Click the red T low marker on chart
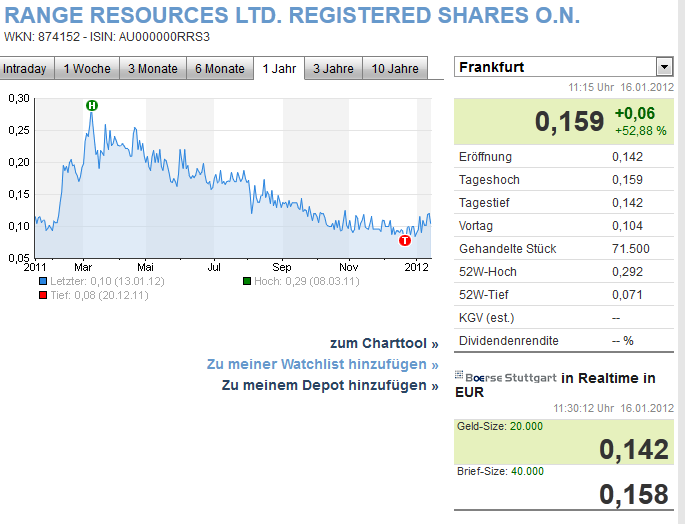The image size is (685, 524). click(x=405, y=240)
